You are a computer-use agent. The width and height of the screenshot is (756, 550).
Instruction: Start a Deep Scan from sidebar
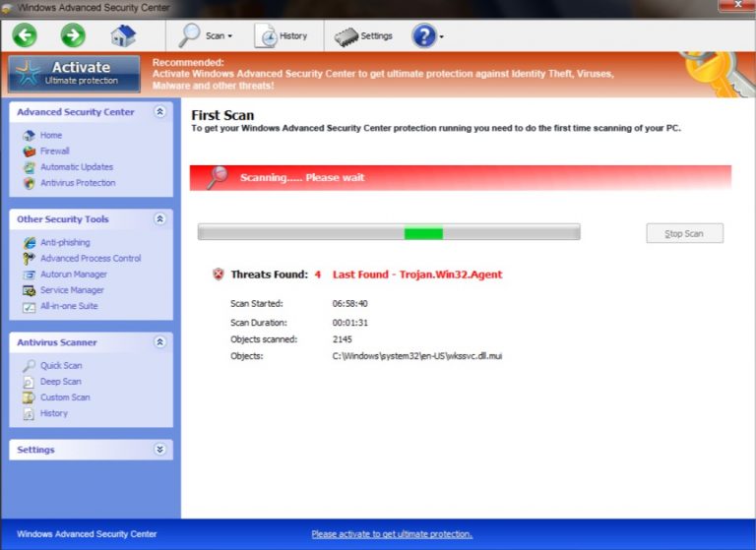[61, 382]
